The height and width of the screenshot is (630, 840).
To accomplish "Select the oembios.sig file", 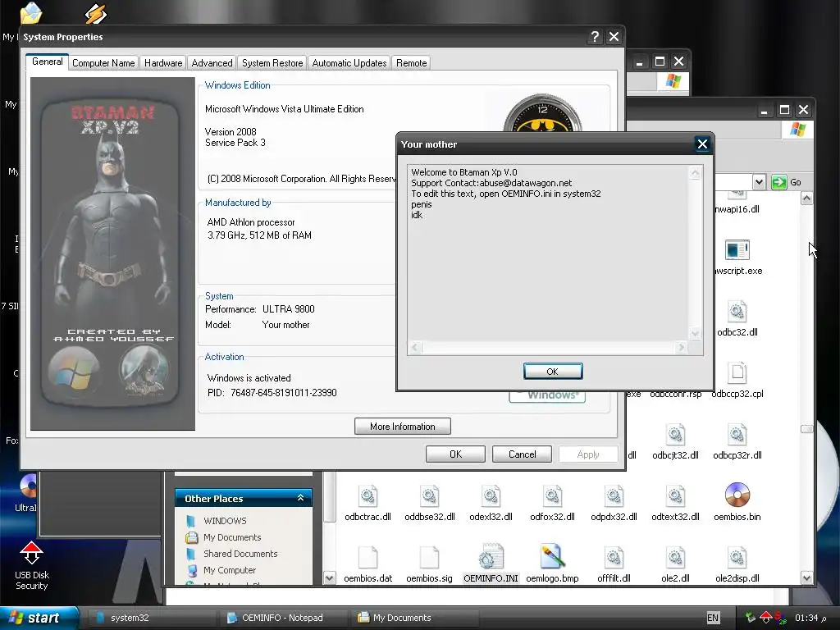I will tap(429, 564).
